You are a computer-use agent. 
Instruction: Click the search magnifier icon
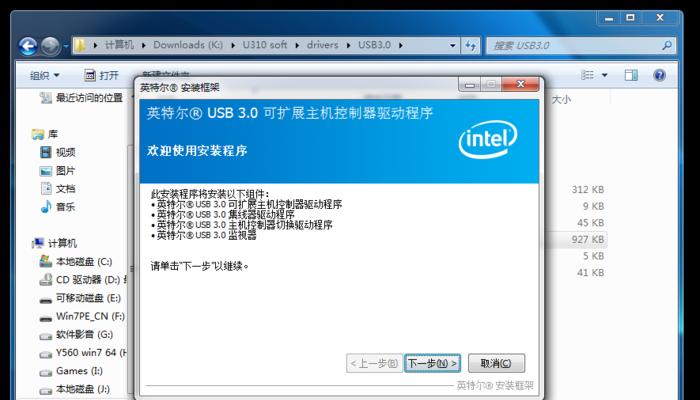coord(667,45)
